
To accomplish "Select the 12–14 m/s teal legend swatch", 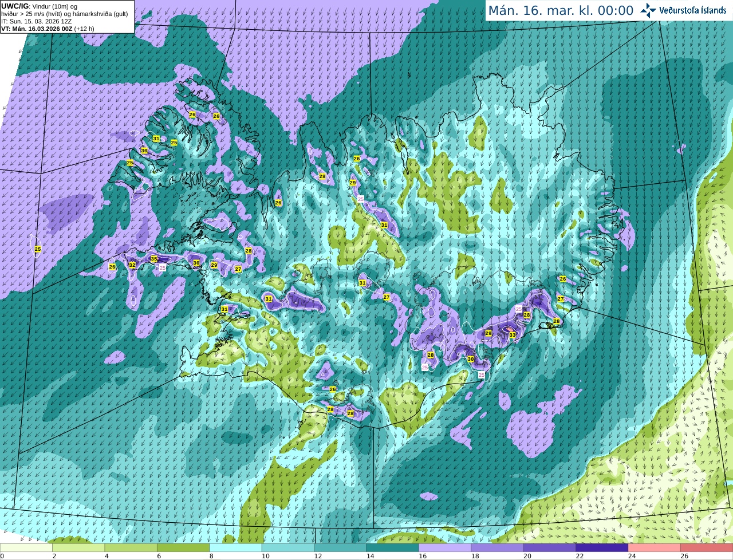I will 340,548.
